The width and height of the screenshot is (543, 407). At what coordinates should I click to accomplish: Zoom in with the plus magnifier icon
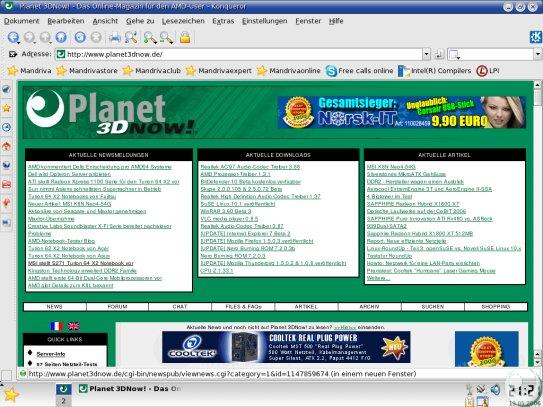150,37
